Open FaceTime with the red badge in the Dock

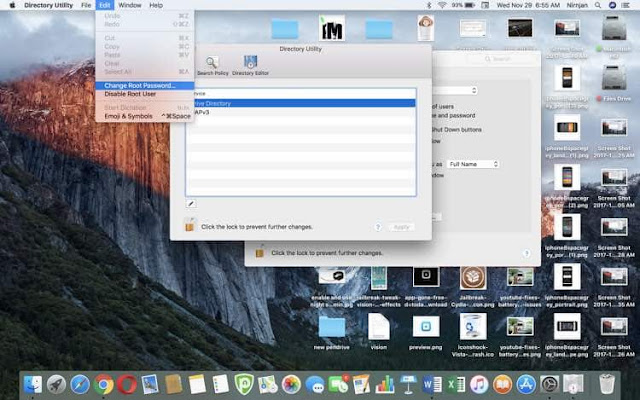(338, 385)
